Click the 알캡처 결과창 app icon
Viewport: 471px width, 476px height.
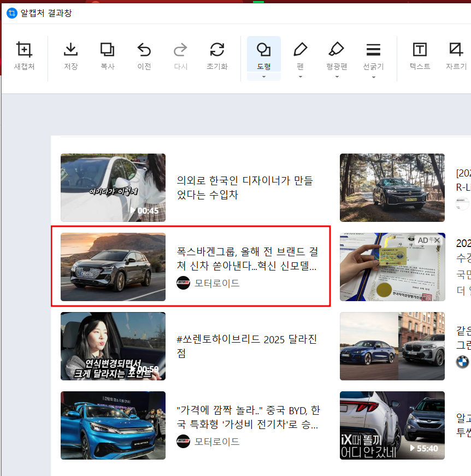pos(12,13)
